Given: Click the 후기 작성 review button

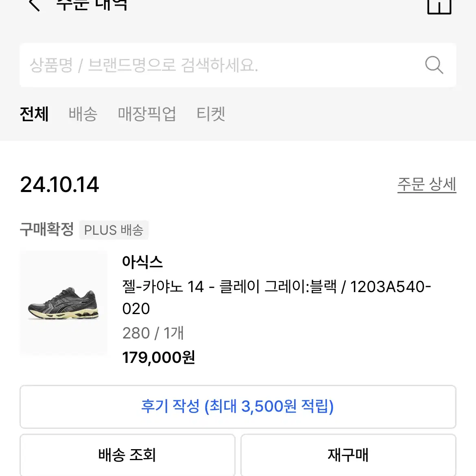Looking at the screenshot, I should tap(238, 406).
